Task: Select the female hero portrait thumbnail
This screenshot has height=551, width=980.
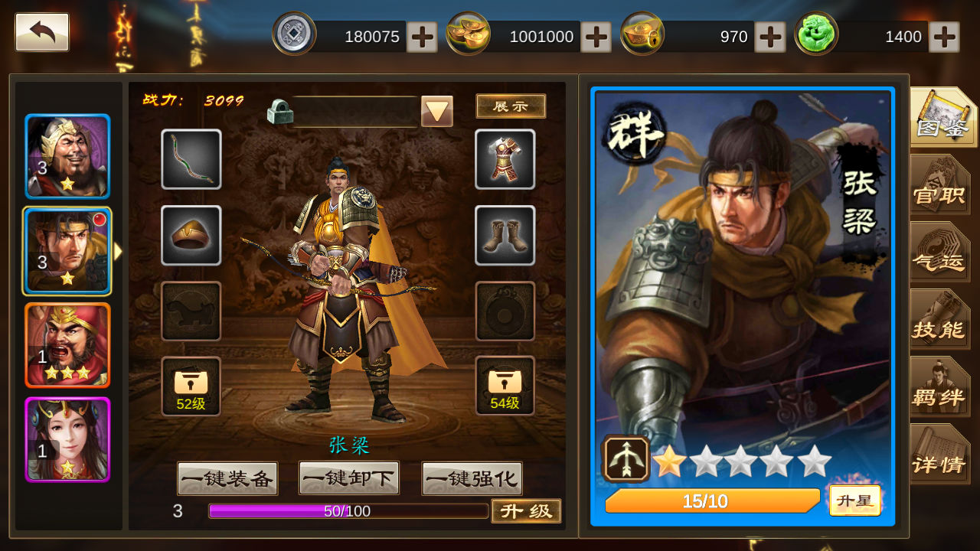Action: coord(67,440)
